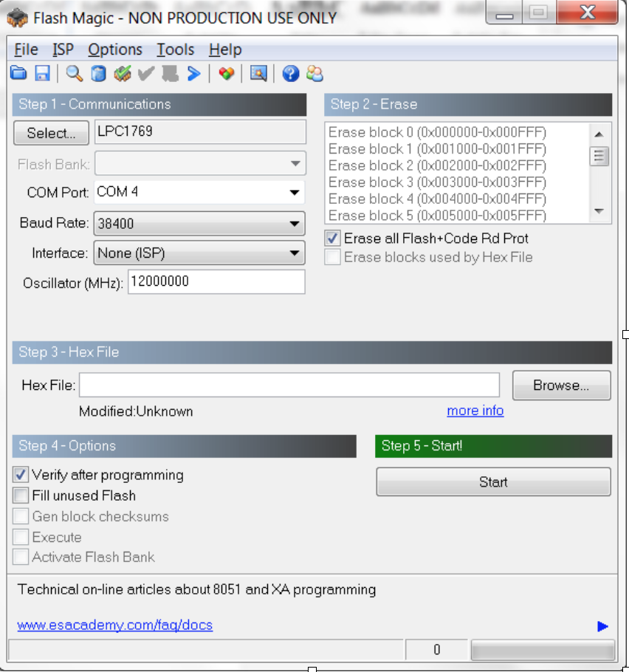Enable Fill unused Flash option
The width and height of the screenshot is (629, 672).
coord(21,496)
